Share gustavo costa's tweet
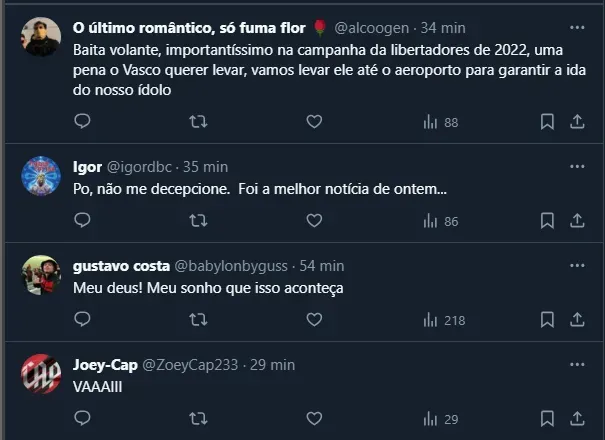The height and width of the screenshot is (440, 605). click(x=577, y=320)
